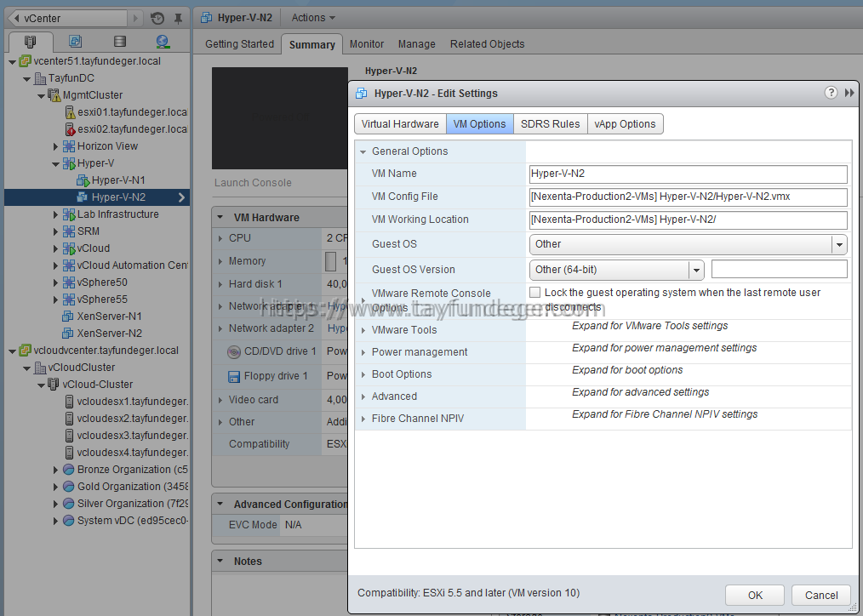Image resolution: width=863 pixels, height=616 pixels.
Task: Select the MgmtCluster cluster
Action: (93, 95)
